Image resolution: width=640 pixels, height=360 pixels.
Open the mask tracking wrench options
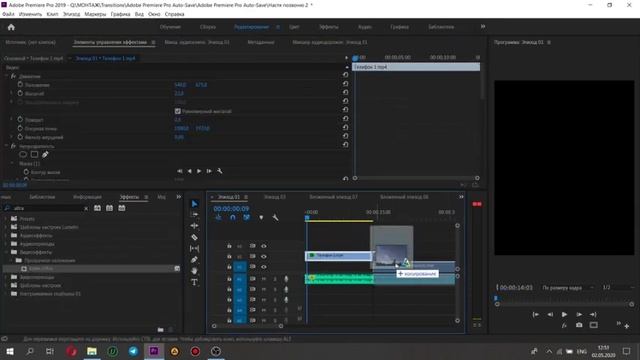(220, 171)
